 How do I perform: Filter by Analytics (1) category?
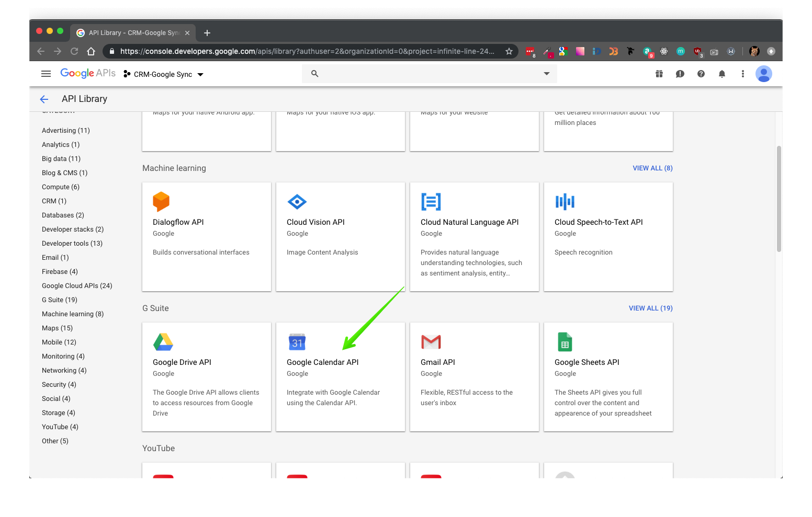(61, 145)
